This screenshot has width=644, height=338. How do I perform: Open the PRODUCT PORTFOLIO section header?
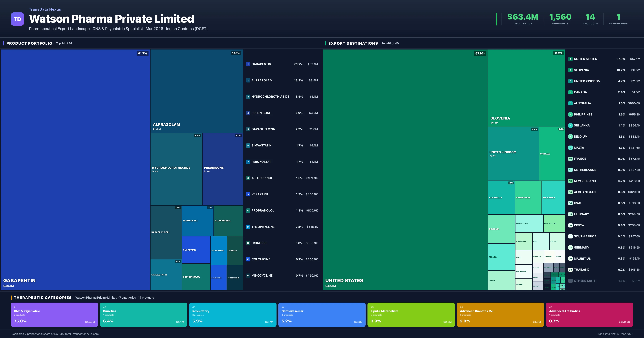tap(29, 43)
